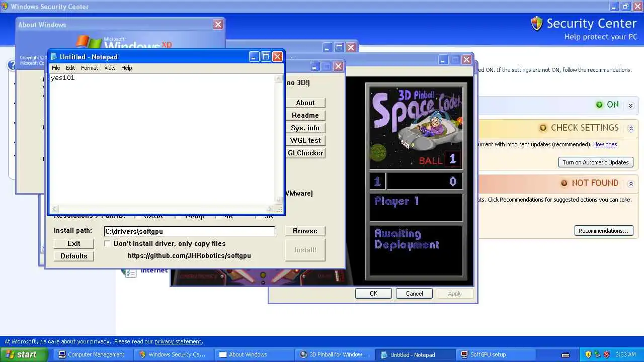Viewport: 644px width, 362px height.
Task: Open Notepad View menu
Action: coord(110,68)
